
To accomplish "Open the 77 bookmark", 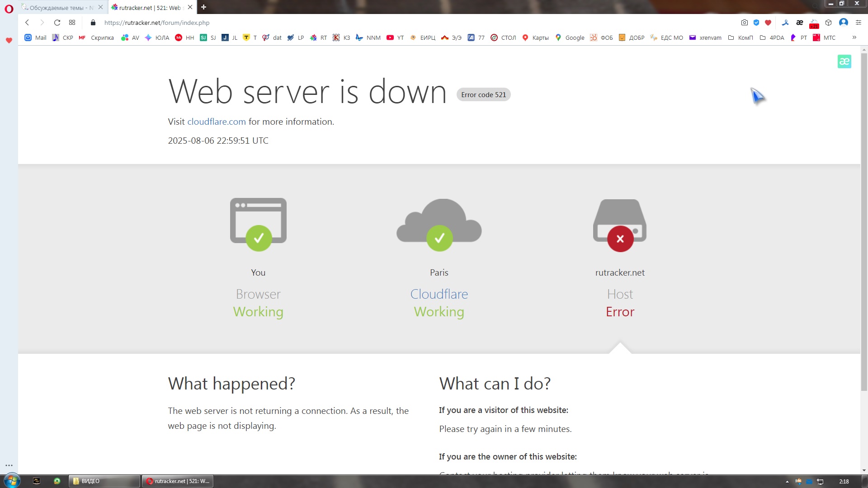I will (x=476, y=38).
